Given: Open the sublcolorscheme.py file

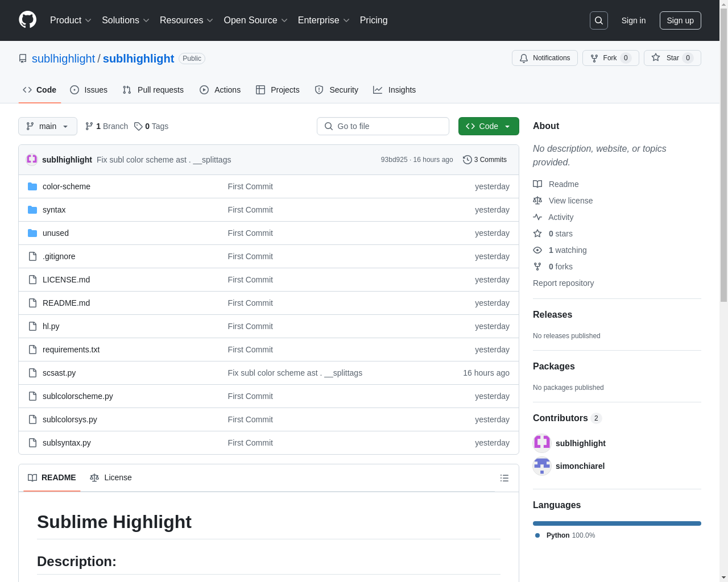Looking at the screenshot, I should pos(78,396).
